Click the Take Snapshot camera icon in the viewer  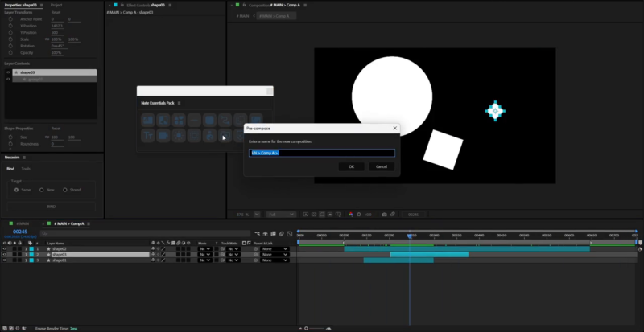(x=384, y=214)
